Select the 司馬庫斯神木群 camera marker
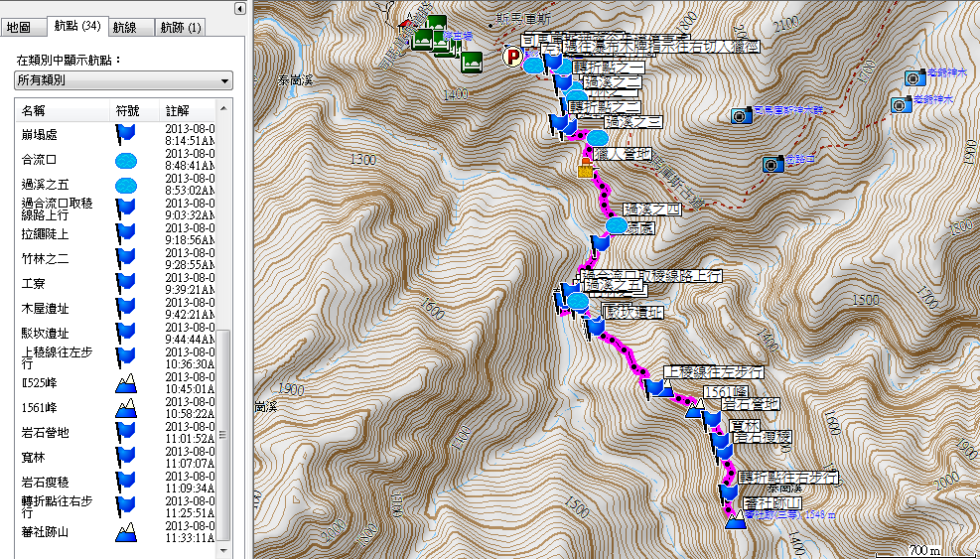This screenshot has width=980, height=559. 740,115
